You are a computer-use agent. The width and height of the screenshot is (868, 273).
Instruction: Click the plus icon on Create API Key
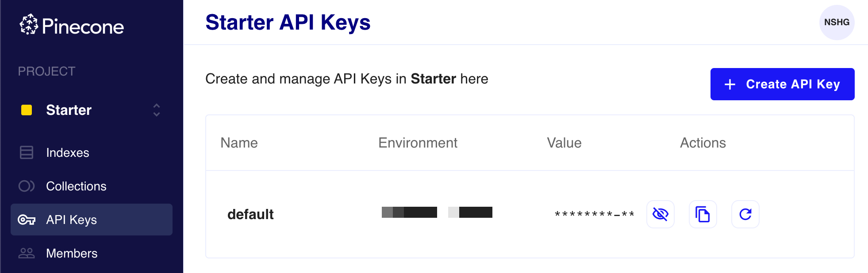click(730, 84)
